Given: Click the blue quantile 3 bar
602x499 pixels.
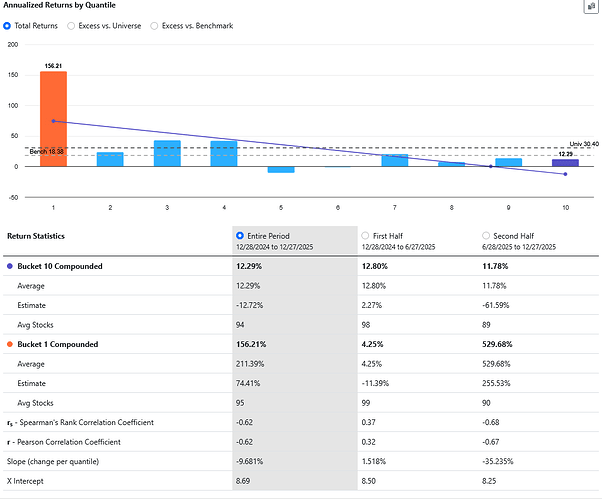Looking at the screenshot, I should 167,154.
